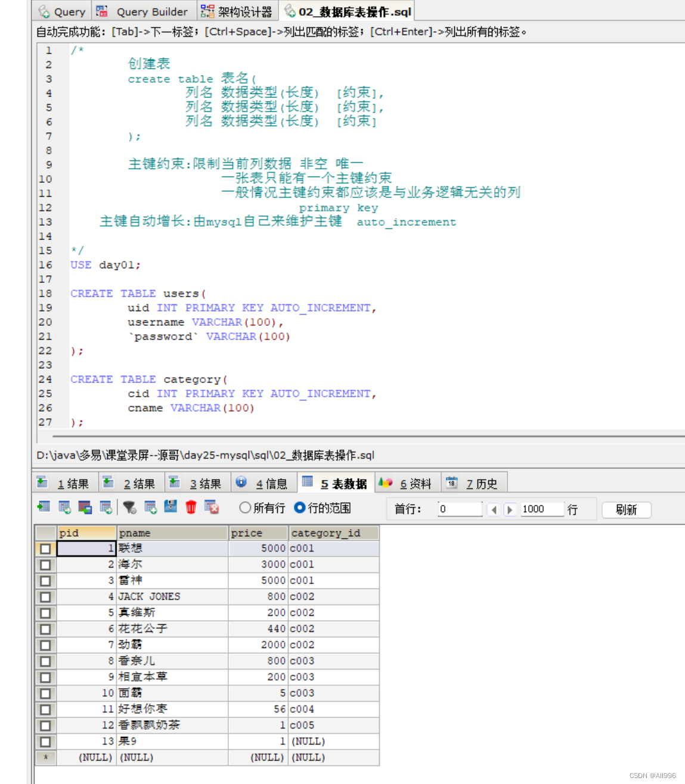Click the `password` VARCHAR(100) line

coord(209,337)
